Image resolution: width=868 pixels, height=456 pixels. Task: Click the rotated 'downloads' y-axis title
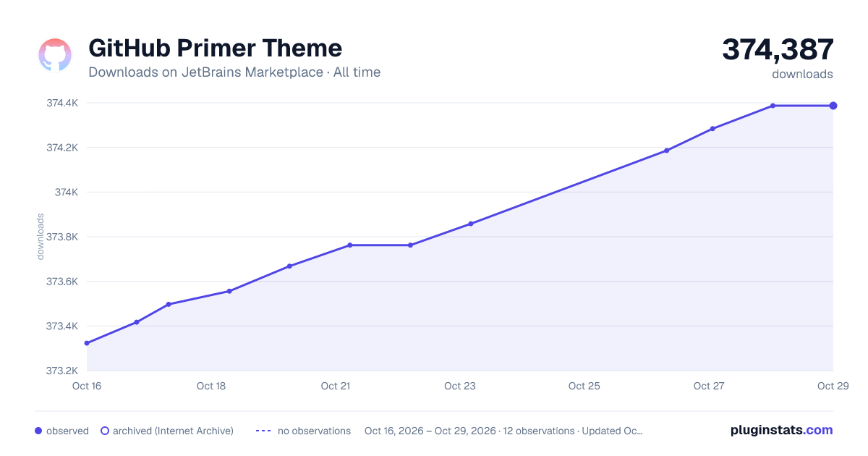click(41, 237)
